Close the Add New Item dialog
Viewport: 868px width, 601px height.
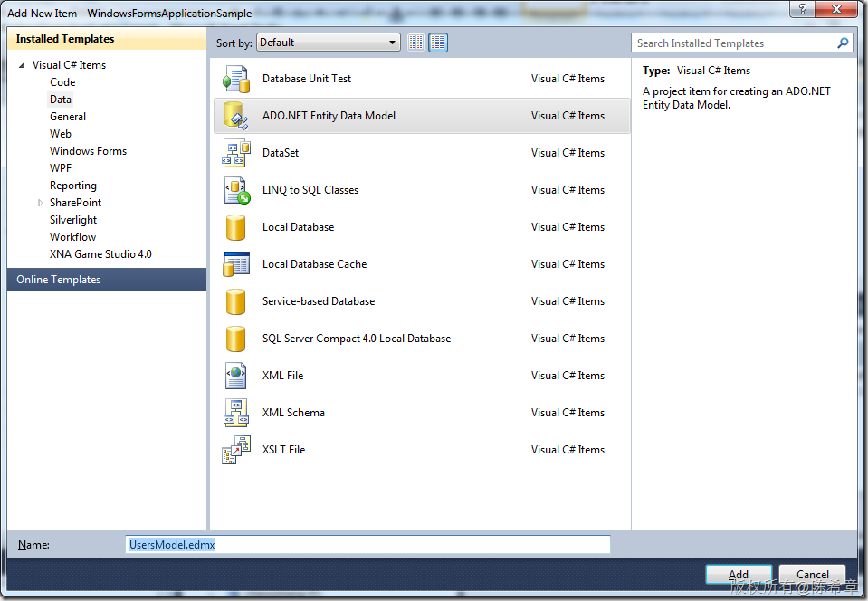pyautogui.click(x=837, y=9)
